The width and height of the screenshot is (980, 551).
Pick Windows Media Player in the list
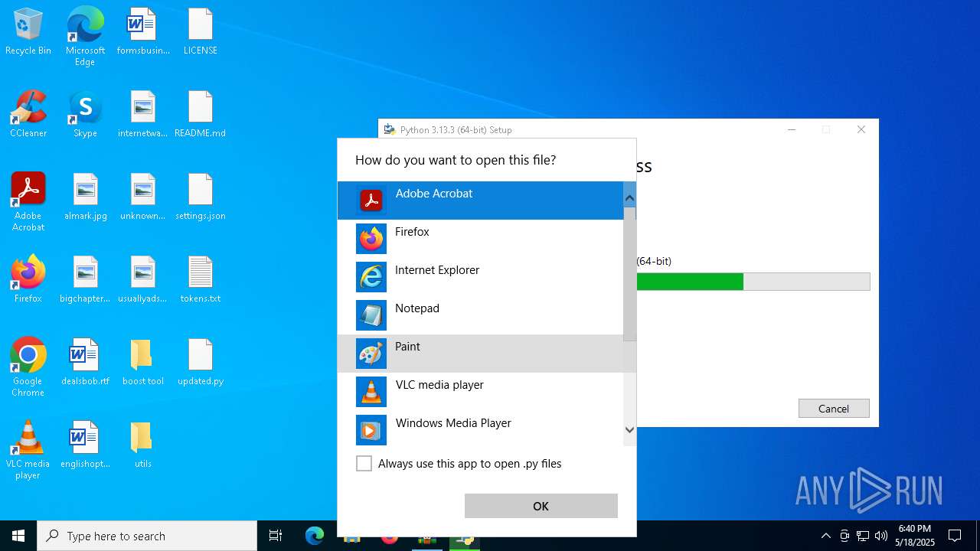click(x=480, y=430)
